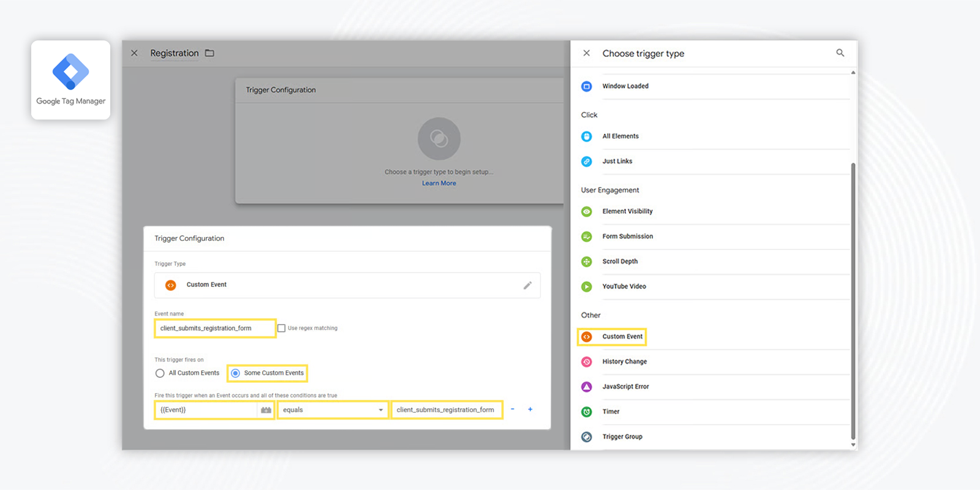This screenshot has width=980, height=490.
Task: Click the Timer label
Action: [x=611, y=412]
